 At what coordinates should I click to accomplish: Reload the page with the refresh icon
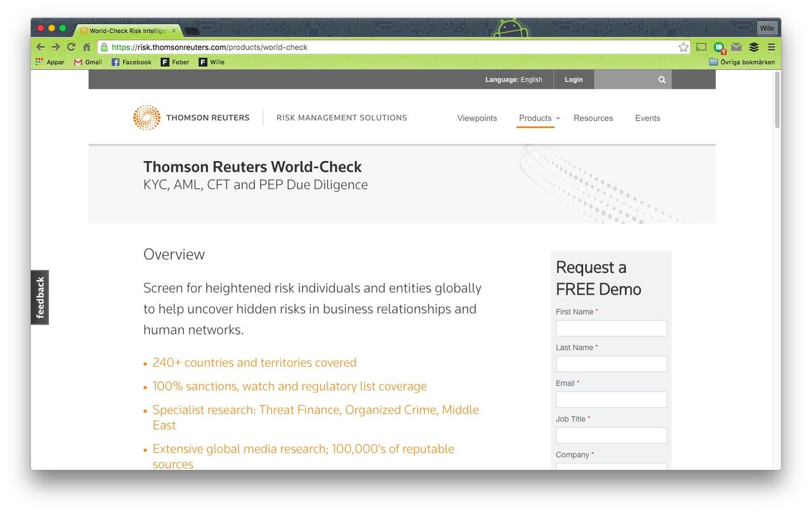click(71, 47)
